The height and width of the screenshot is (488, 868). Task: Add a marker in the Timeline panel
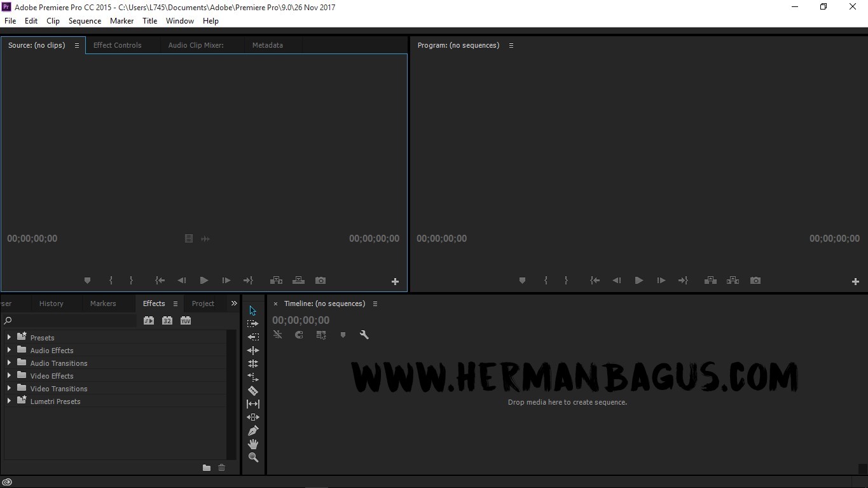pyautogui.click(x=343, y=335)
